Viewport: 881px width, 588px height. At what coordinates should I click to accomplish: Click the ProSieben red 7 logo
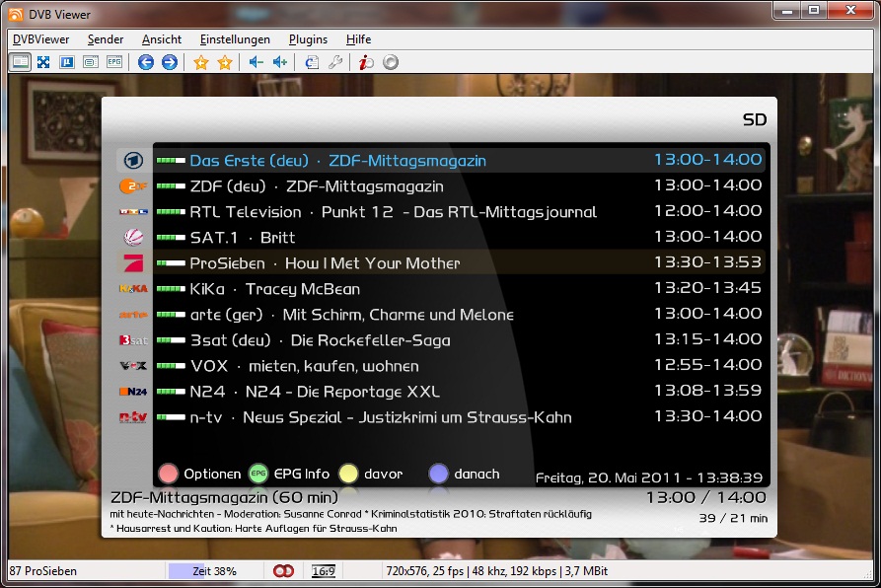pos(133,262)
